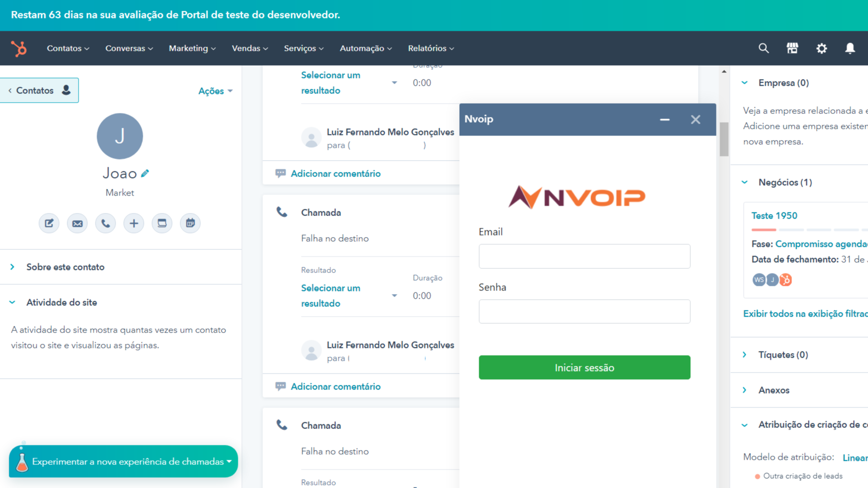Click the WS owner avatar on deal card

pyautogui.click(x=759, y=280)
